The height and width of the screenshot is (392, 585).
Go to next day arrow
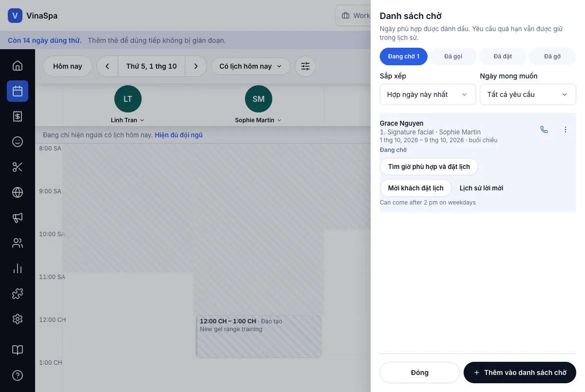[x=196, y=66]
